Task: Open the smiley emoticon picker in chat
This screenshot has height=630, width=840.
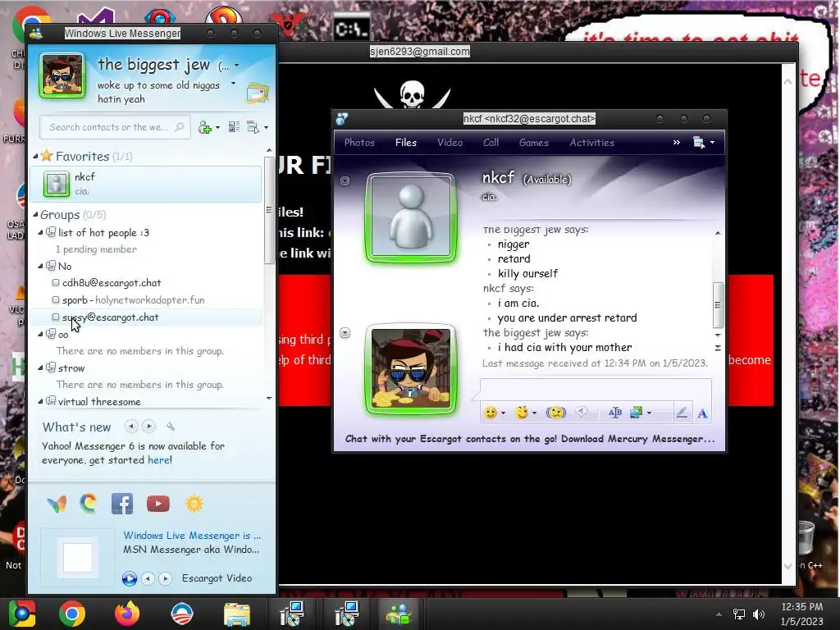Action: point(491,413)
